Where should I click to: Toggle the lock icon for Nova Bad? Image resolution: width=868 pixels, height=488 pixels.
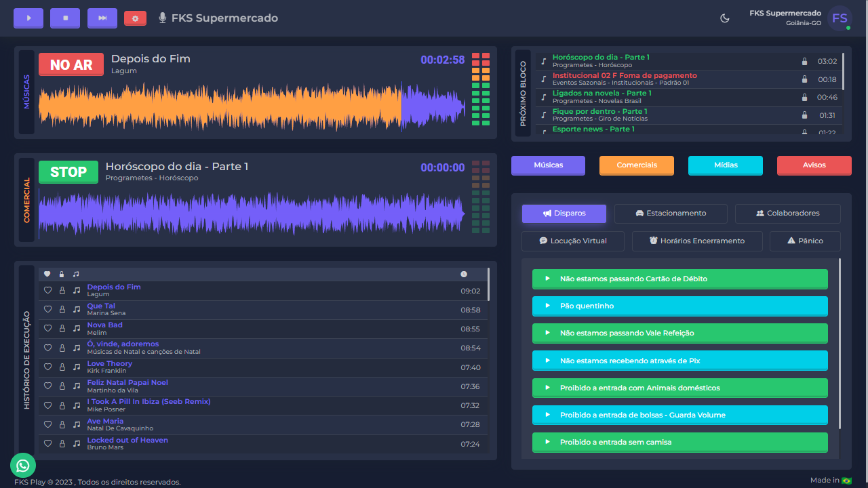pos(62,328)
